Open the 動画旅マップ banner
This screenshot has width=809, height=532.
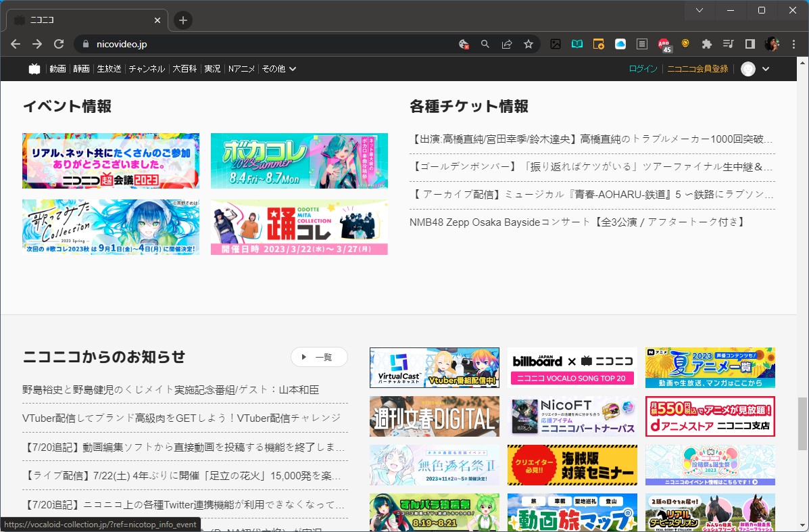(x=572, y=512)
